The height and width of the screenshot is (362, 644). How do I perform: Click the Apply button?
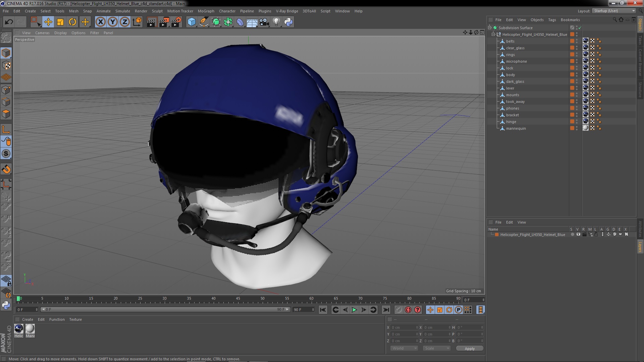tap(470, 349)
